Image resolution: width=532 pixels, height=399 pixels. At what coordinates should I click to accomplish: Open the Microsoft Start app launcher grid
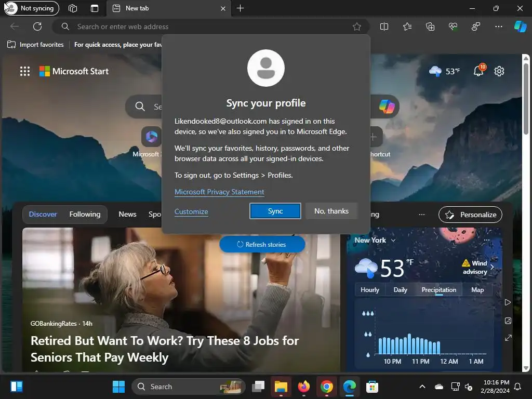point(25,71)
